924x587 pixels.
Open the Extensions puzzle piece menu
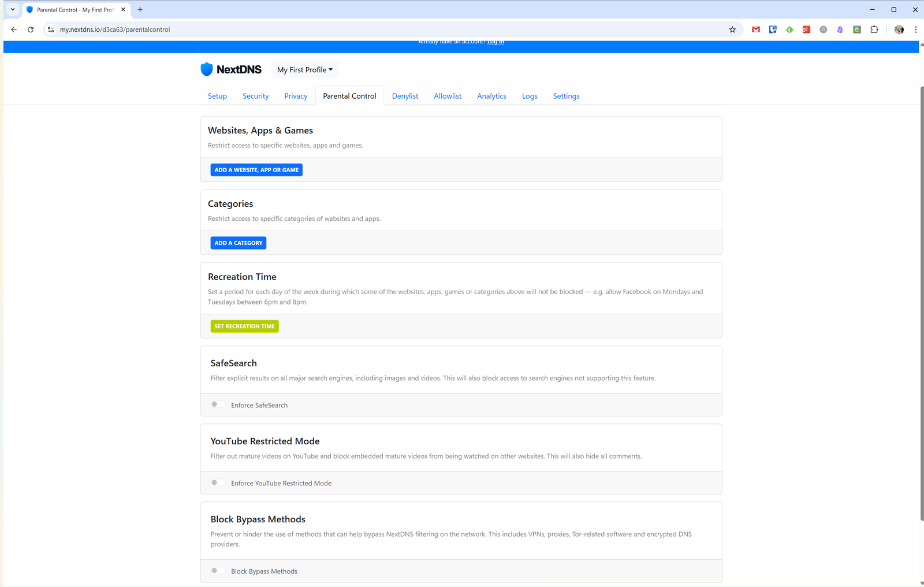[874, 29]
